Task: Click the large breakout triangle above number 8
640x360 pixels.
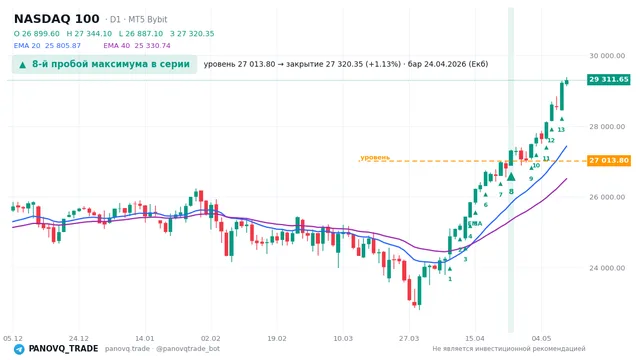Action: (x=511, y=177)
